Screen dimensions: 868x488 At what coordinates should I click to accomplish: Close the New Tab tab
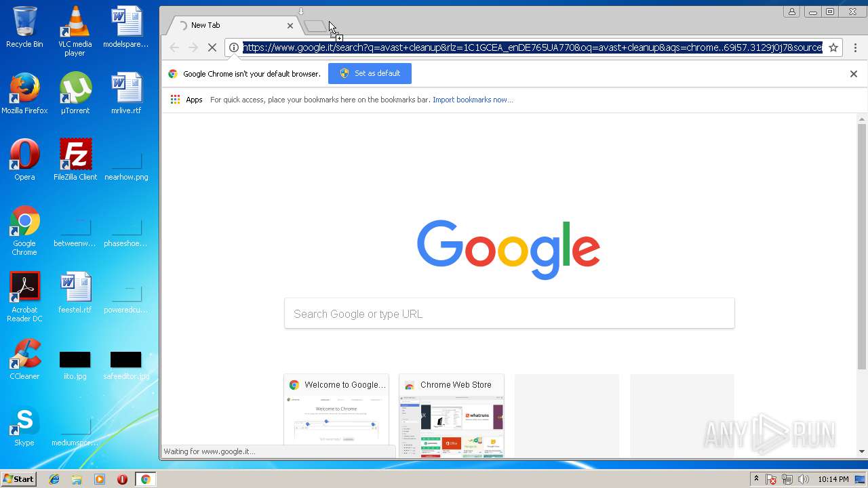pyautogui.click(x=290, y=26)
